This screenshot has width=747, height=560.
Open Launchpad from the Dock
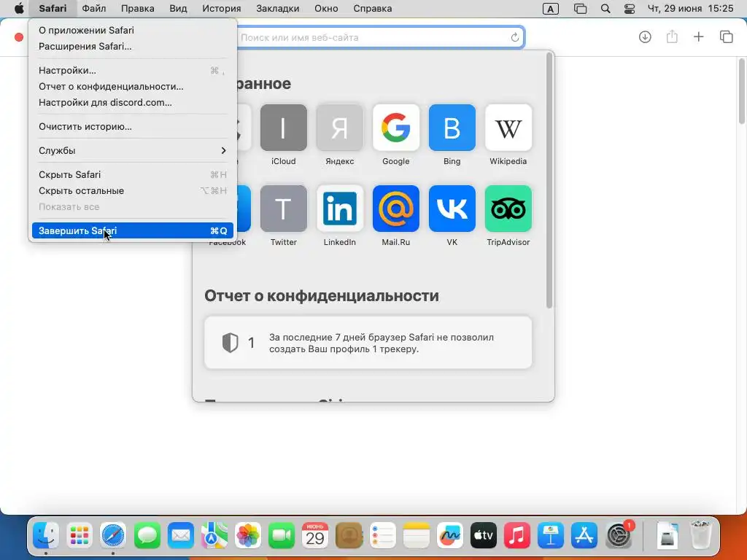(x=80, y=535)
